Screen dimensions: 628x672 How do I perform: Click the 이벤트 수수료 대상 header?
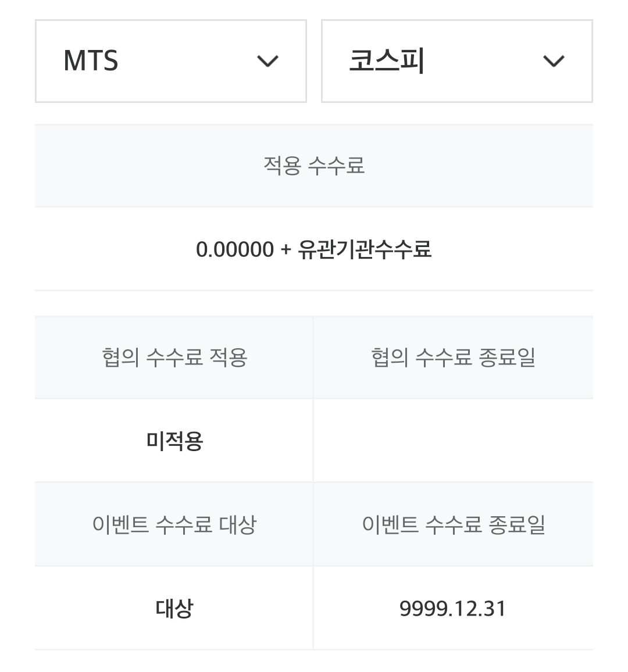[174, 525]
